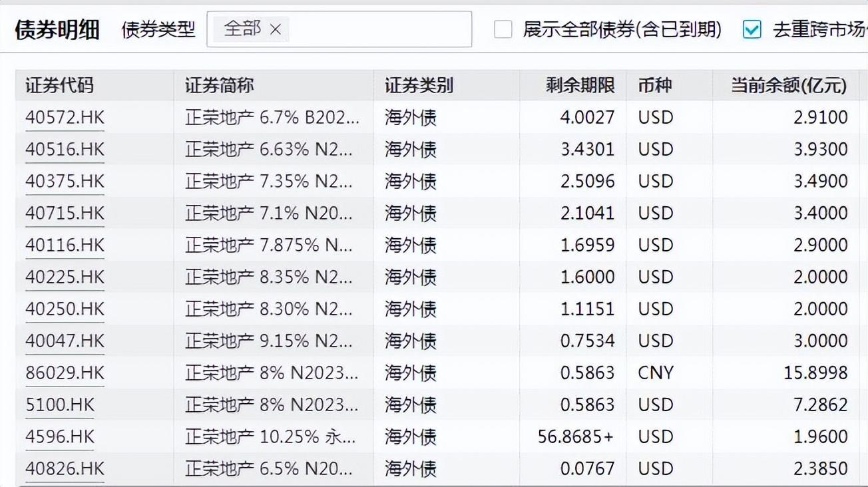The height and width of the screenshot is (487, 868).
Task: Select bond name 正荣地产 6.5% N20...
Action: pos(269,469)
